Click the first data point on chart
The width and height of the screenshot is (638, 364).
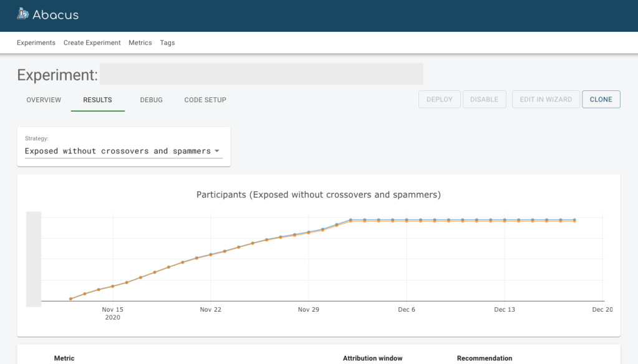click(x=70, y=299)
